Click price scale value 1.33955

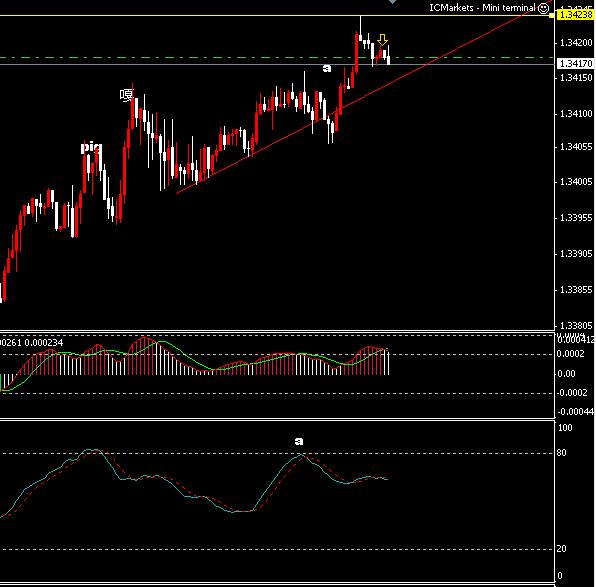click(x=576, y=218)
